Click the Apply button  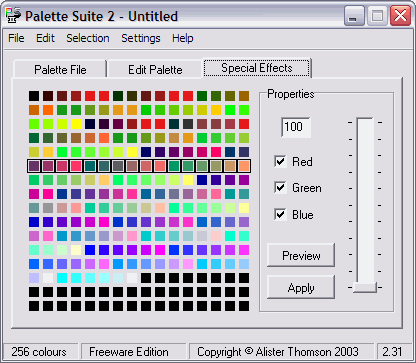tap(301, 288)
